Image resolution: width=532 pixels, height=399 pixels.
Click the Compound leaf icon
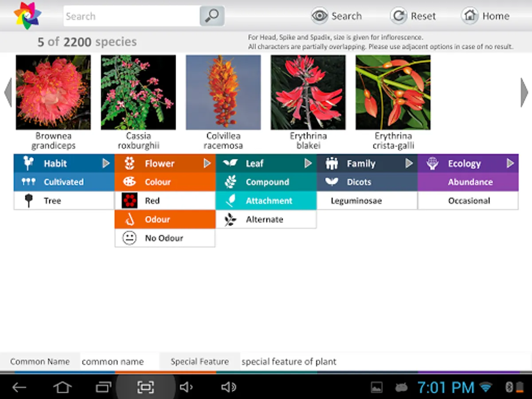(x=230, y=182)
